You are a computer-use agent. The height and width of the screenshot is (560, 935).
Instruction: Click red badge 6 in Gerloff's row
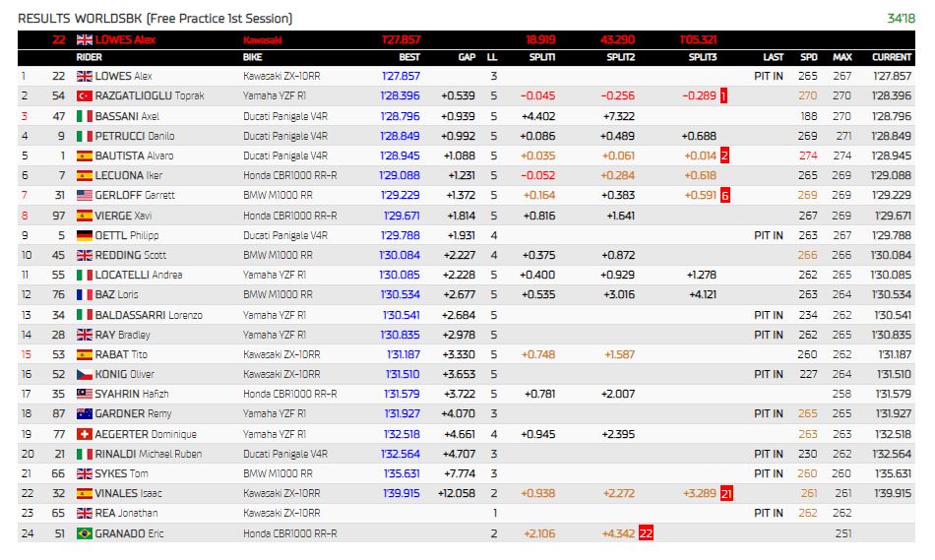pyautogui.click(x=724, y=195)
